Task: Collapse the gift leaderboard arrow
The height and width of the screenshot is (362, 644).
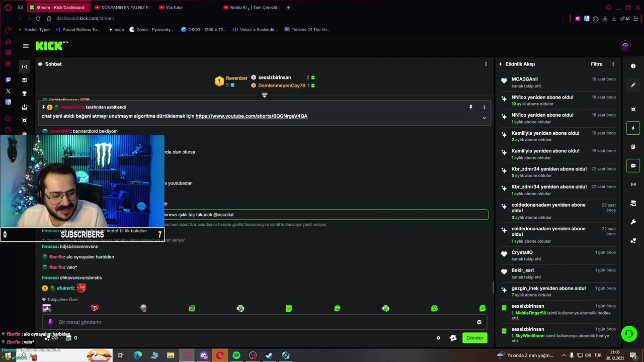Action: point(264,95)
